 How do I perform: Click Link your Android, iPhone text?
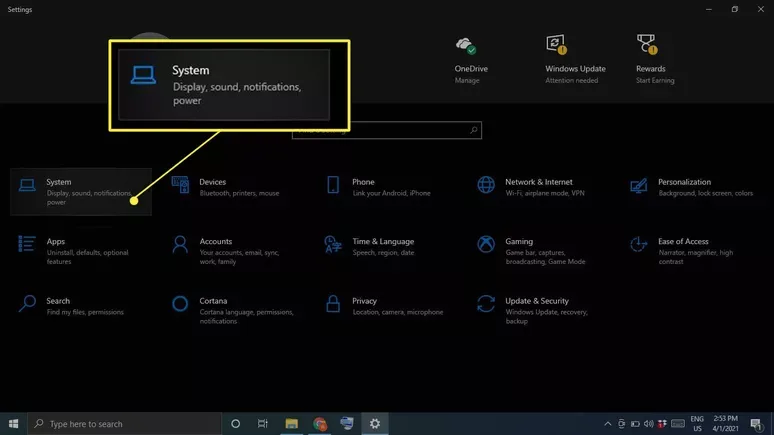pyautogui.click(x=391, y=193)
